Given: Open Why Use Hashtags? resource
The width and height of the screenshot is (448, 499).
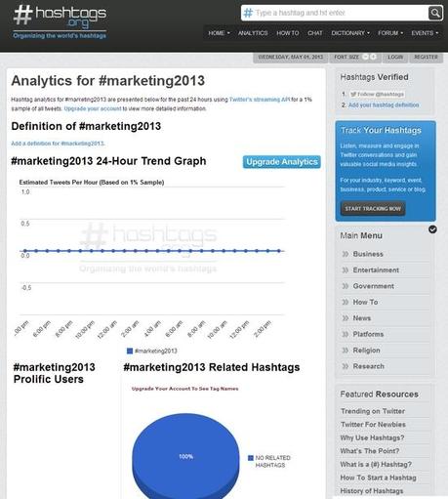Looking at the screenshot, I should point(372,437).
